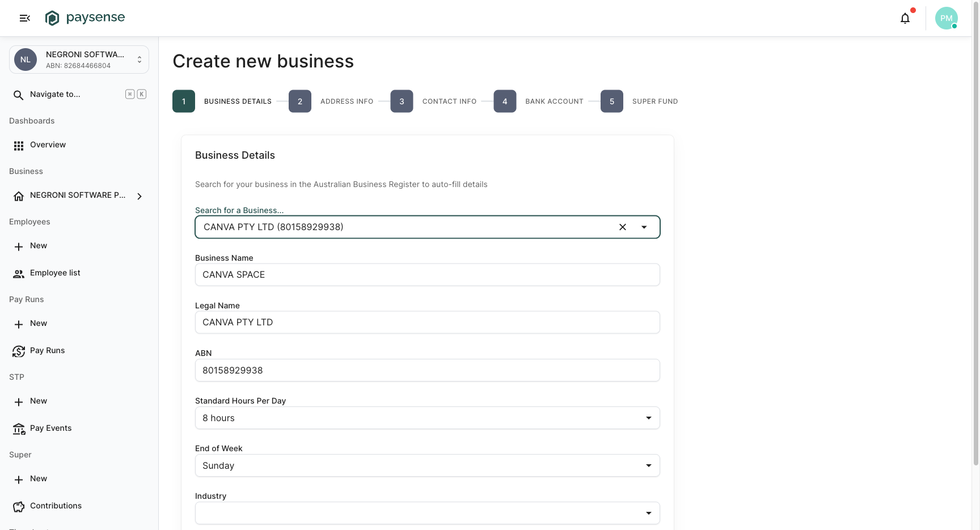This screenshot has width=980, height=530.
Task: Edit the Legal Name field
Action: 428,323
